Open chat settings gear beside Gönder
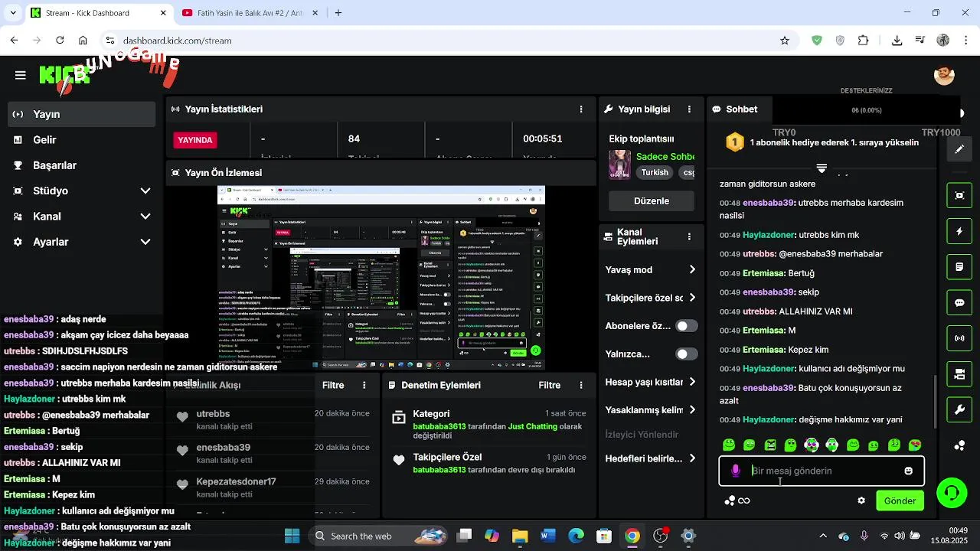Viewport: 980px width, 551px height. pos(861,500)
